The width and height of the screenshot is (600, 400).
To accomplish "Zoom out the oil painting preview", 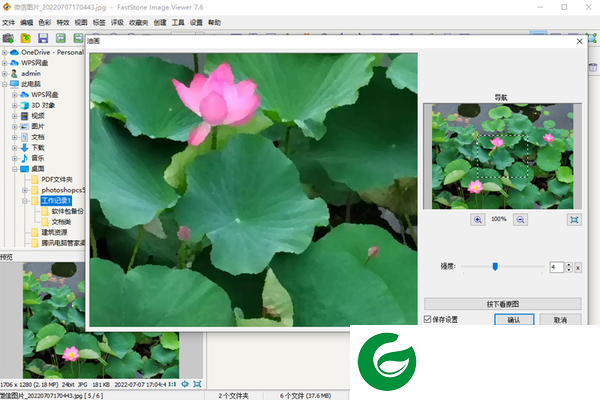I will pos(520,219).
